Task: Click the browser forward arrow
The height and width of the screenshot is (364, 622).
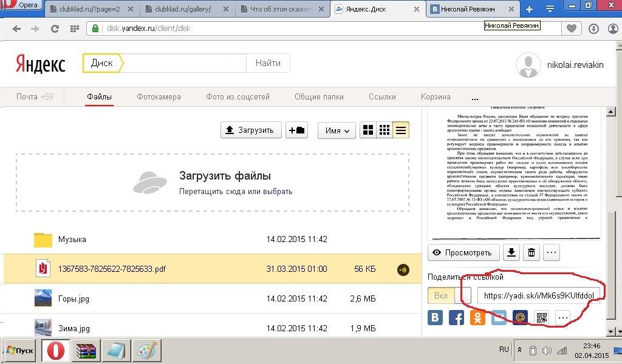Action: click(35, 29)
